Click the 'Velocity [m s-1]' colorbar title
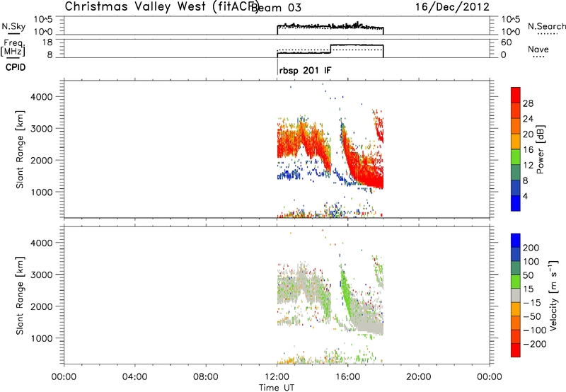This screenshot has height=392, width=566. point(554,295)
